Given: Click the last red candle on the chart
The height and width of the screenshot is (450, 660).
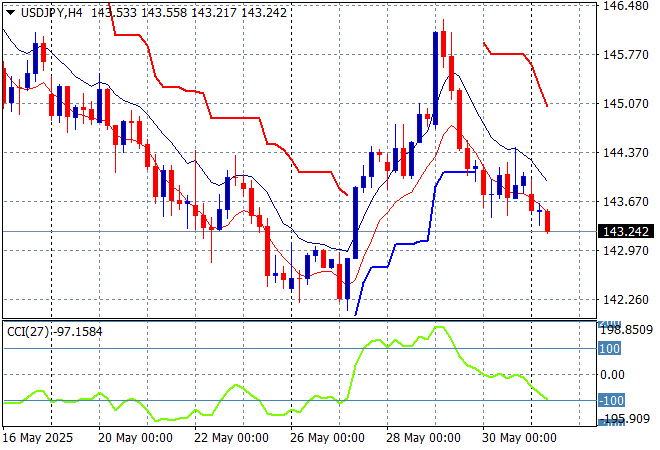Looking at the screenshot, I should pos(548,220).
